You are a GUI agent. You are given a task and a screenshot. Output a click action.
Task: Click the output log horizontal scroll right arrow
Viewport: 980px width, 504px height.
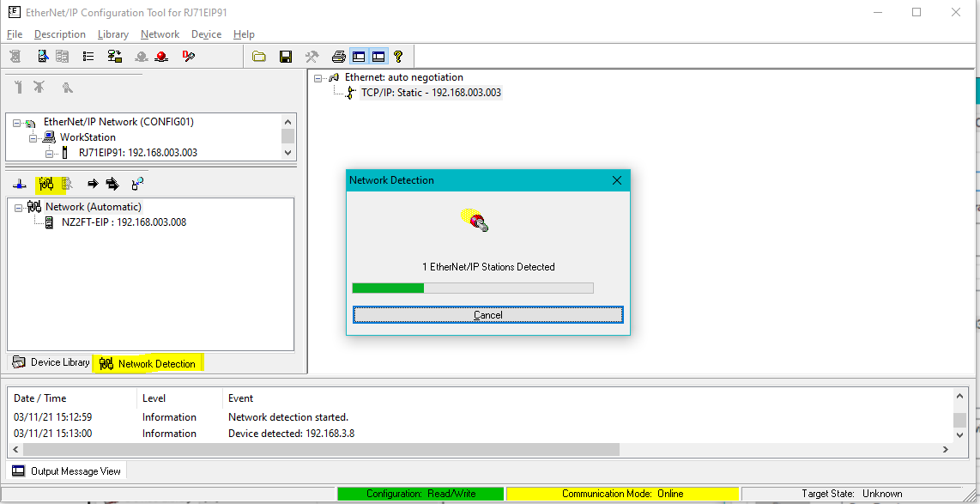pyautogui.click(x=946, y=450)
